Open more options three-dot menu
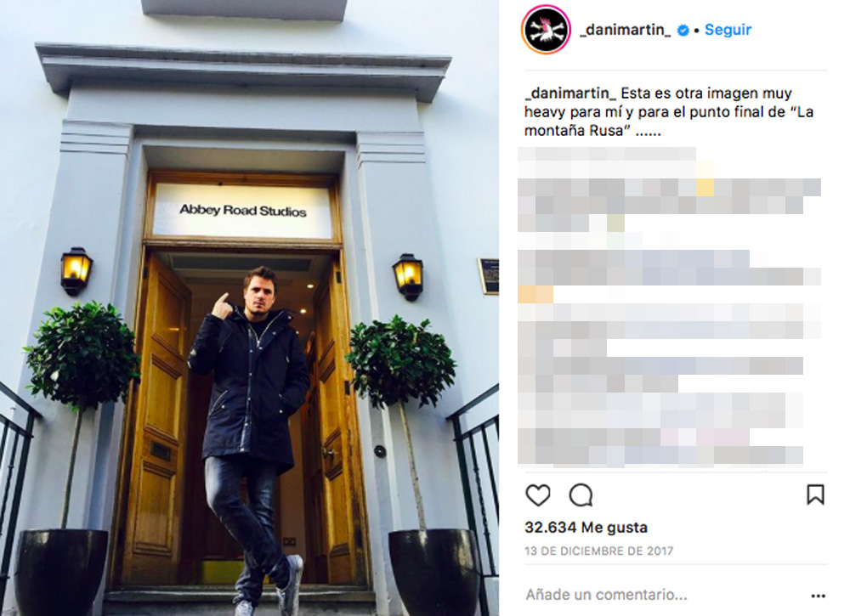This screenshot has width=850, height=616. tap(818, 596)
